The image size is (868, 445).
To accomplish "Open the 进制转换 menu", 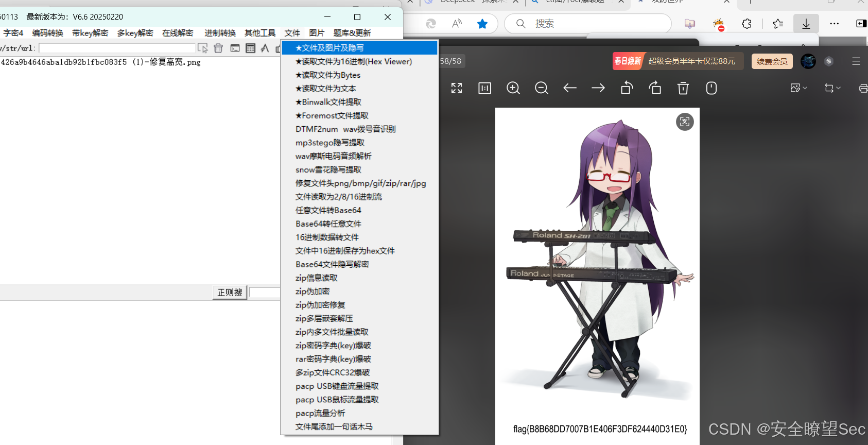I will (220, 33).
